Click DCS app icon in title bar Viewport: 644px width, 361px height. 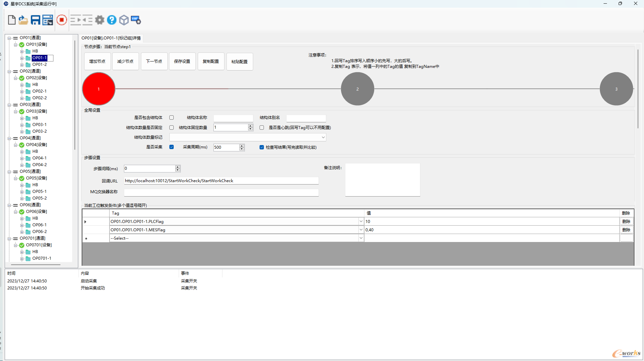tap(6, 4)
